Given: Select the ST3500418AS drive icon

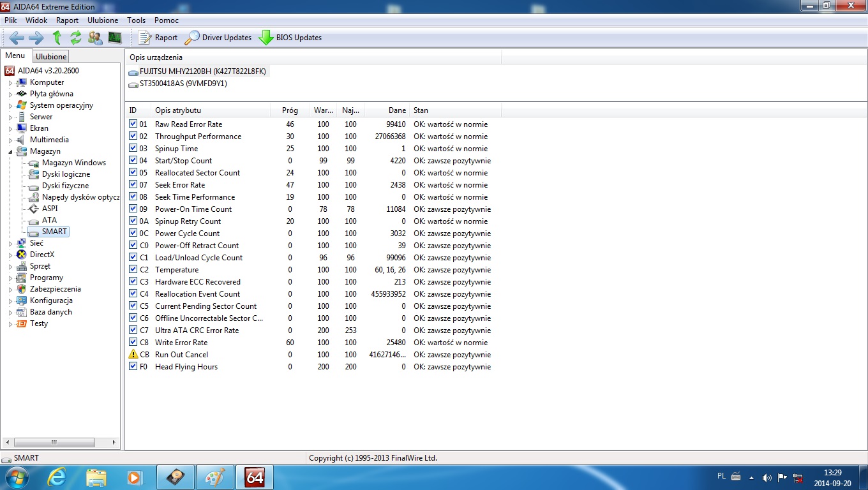Looking at the screenshot, I should tap(133, 84).
